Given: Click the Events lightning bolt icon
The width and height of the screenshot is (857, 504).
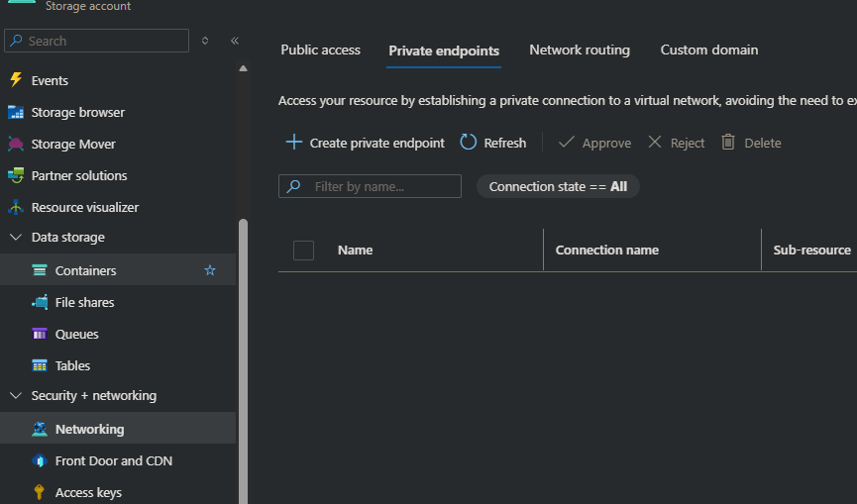Looking at the screenshot, I should pos(15,80).
